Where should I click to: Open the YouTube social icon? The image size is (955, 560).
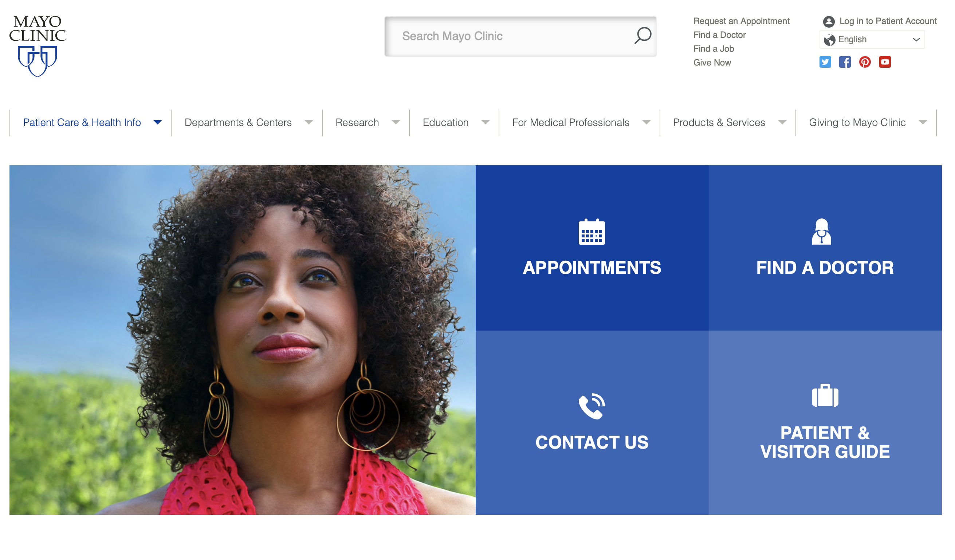tap(885, 62)
